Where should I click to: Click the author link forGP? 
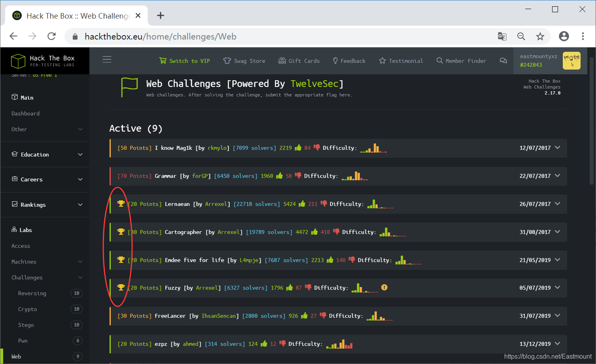tap(200, 176)
